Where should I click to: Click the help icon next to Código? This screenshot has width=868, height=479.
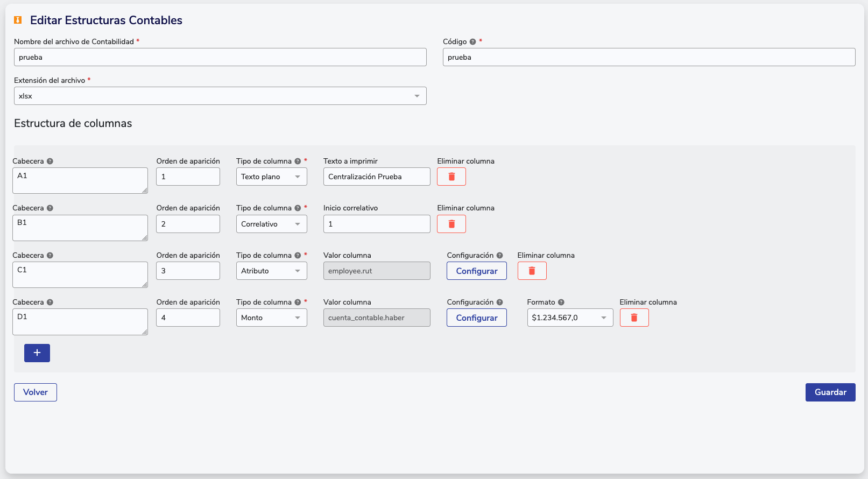(x=472, y=42)
